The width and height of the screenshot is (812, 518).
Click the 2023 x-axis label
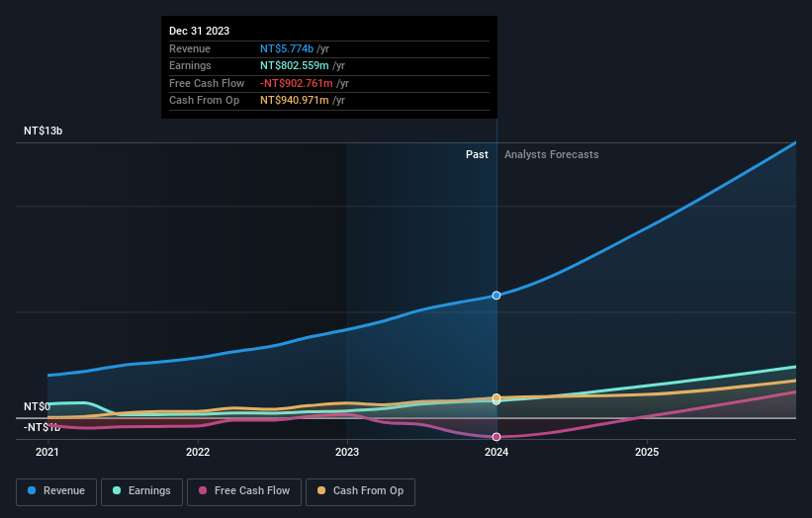click(347, 453)
